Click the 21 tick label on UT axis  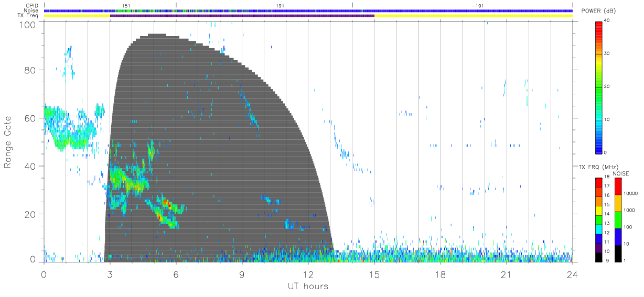(x=507, y=274)
